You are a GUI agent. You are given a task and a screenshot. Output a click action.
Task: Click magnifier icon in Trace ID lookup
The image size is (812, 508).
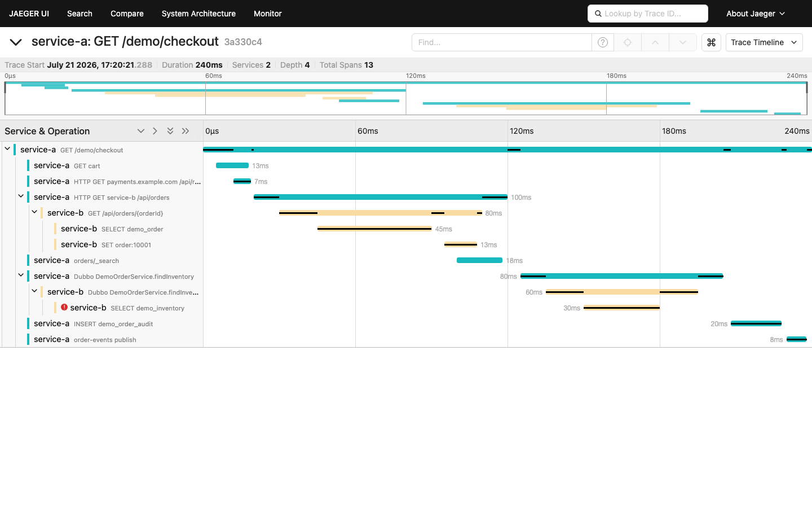(x=598, y=14)
